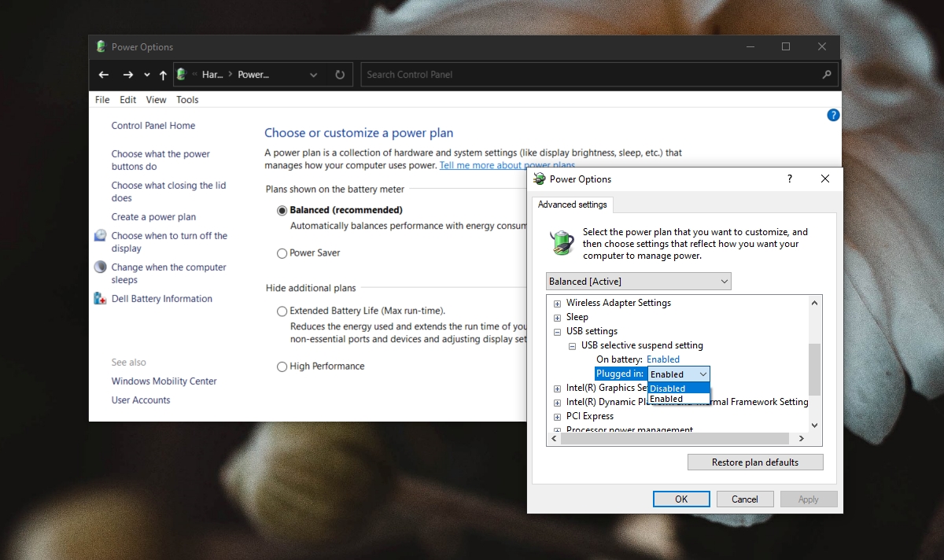Image resolution: width=944 pixels, height=560 pixels.
Task: Select Extended Battery Life plan
Action: click(282, 311)
